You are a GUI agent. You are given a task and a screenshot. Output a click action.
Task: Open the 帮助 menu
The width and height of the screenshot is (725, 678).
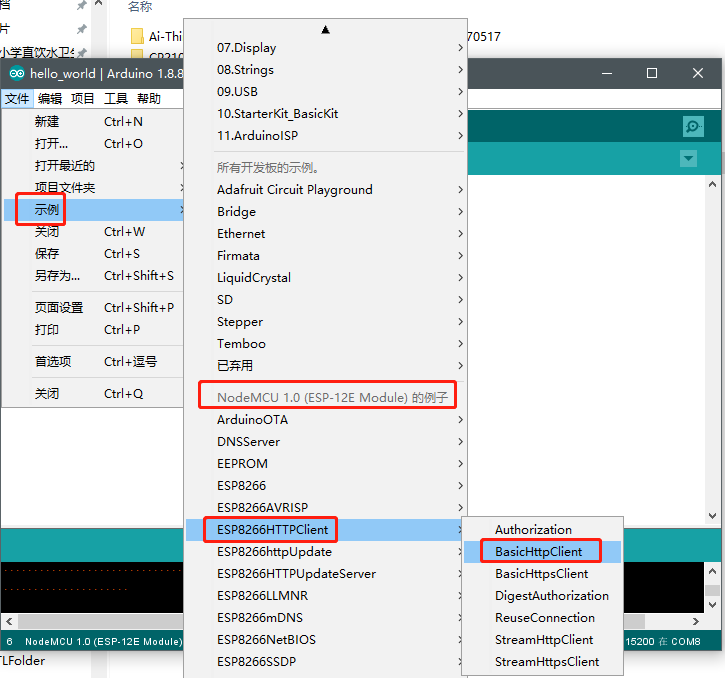click(x=149, y=99)
